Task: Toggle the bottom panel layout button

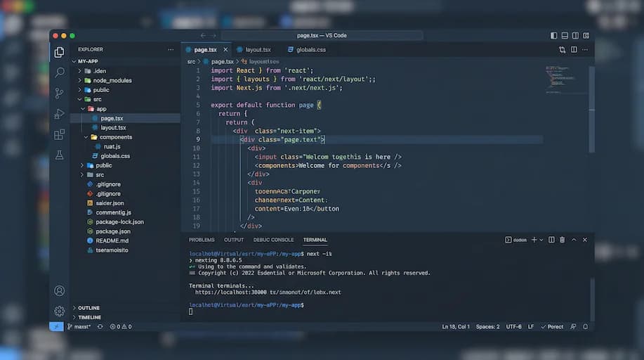Action: pos(565,36)
